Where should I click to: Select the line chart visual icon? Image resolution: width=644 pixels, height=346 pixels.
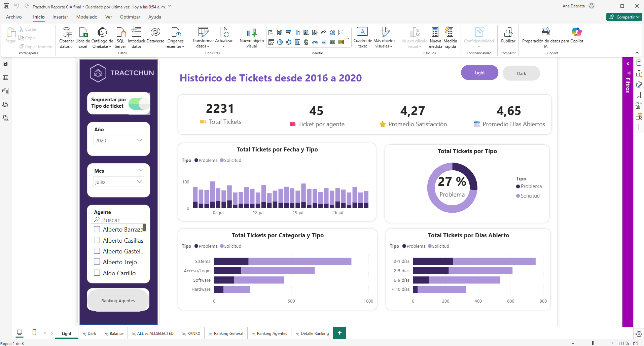point(324,33)
